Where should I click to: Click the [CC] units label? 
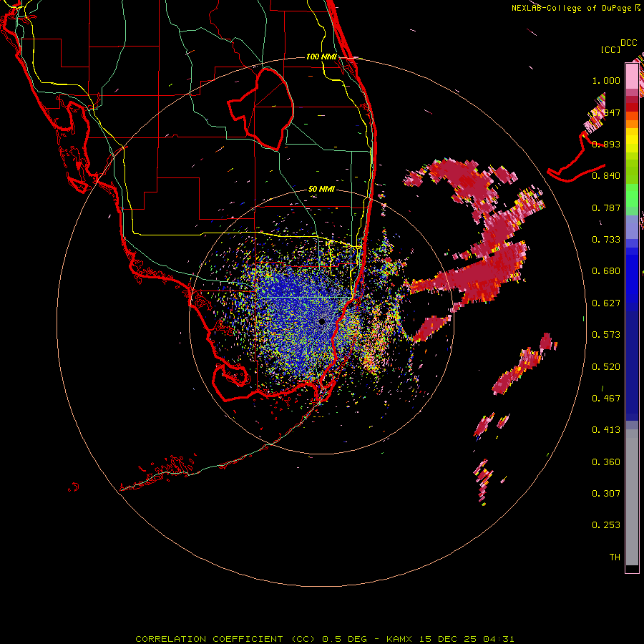tap(610, 49)
